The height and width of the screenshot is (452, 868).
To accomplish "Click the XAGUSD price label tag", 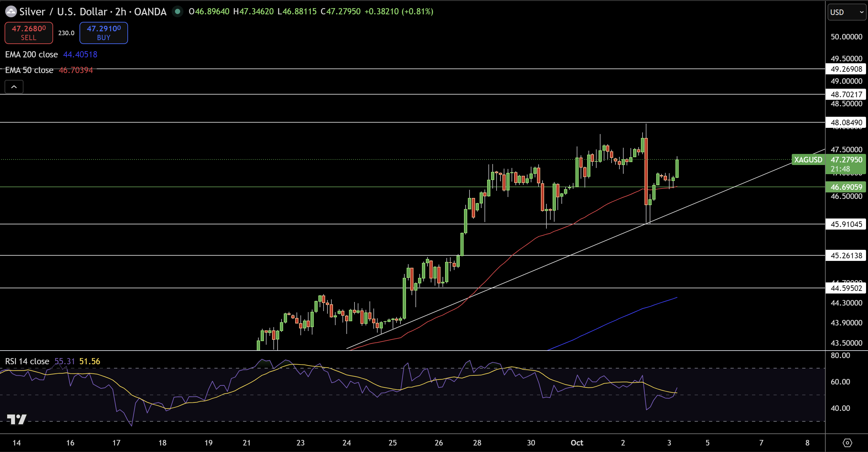I will tap(808, 159).
